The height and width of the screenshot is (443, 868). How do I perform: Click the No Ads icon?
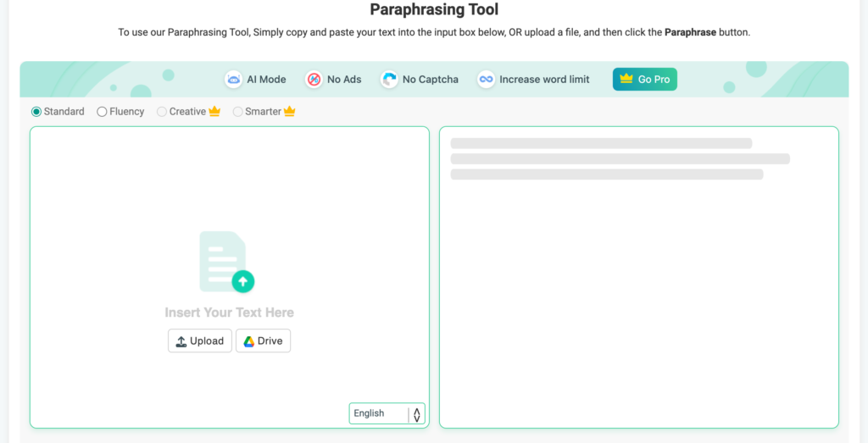tap(314, 80)
